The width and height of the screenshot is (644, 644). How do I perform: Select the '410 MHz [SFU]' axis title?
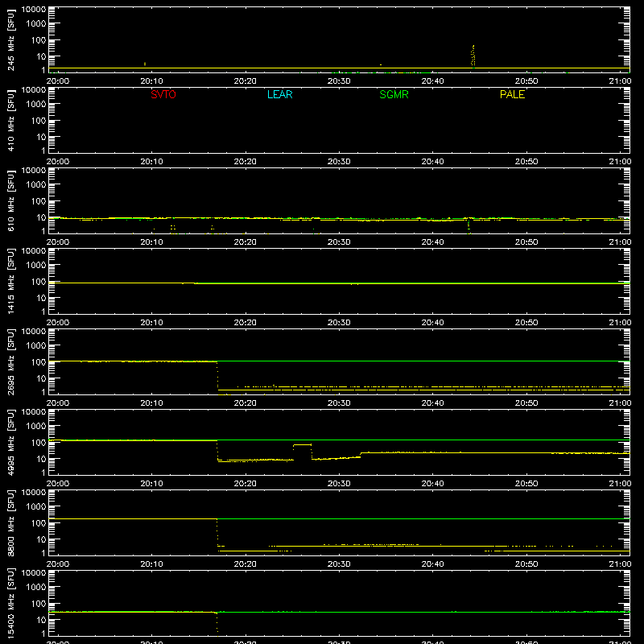[x=11, y=120]
